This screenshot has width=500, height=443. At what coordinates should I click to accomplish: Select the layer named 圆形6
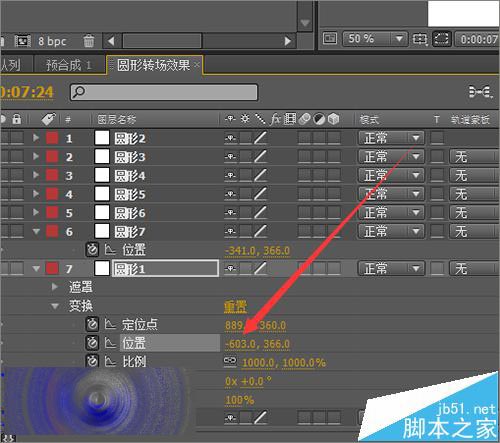[x=130, y=213]
